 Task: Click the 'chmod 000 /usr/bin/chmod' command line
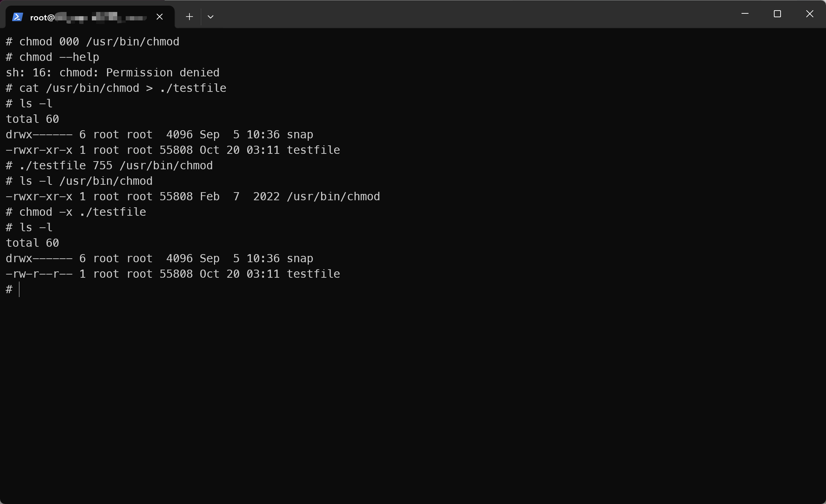pyautogui.click(x=99, y=42)
